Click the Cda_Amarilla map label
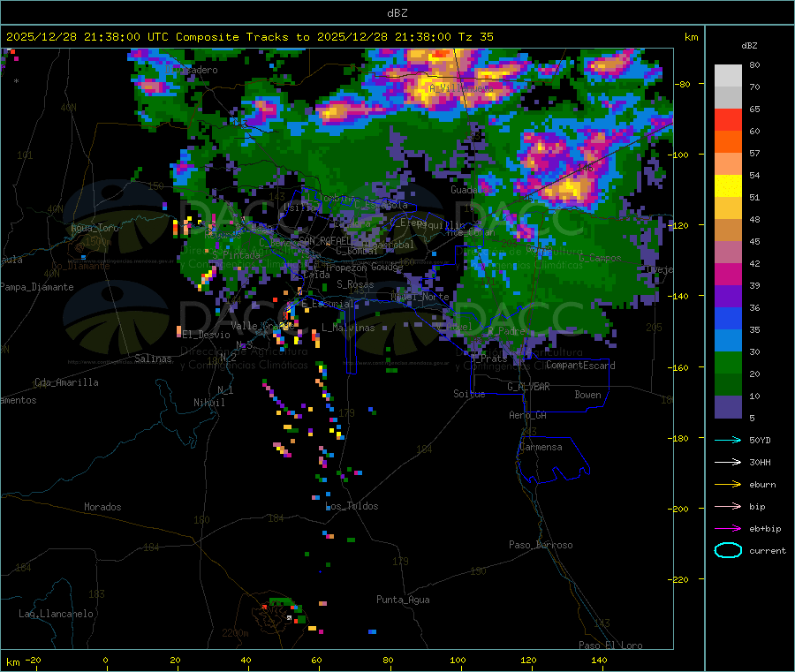The image size is (795, 672). [x=66, y=382]
